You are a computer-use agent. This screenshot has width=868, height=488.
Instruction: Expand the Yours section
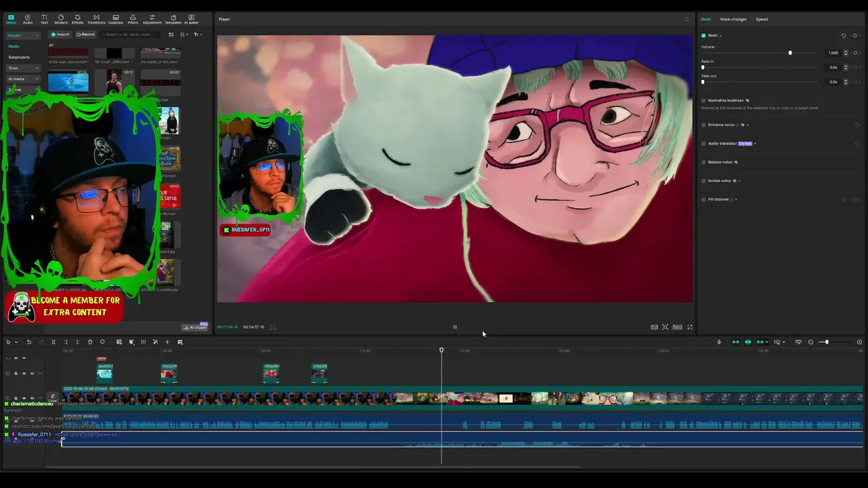[23, 68]
